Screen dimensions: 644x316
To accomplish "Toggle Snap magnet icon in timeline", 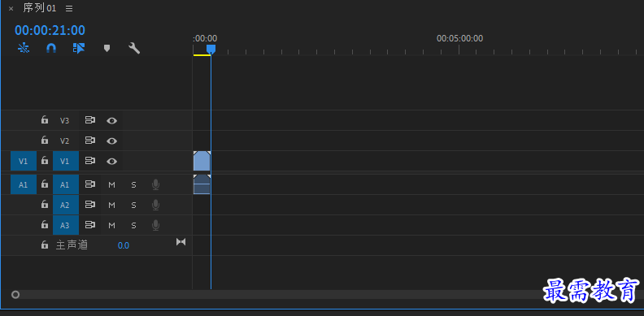I will (x=51, y=49).
